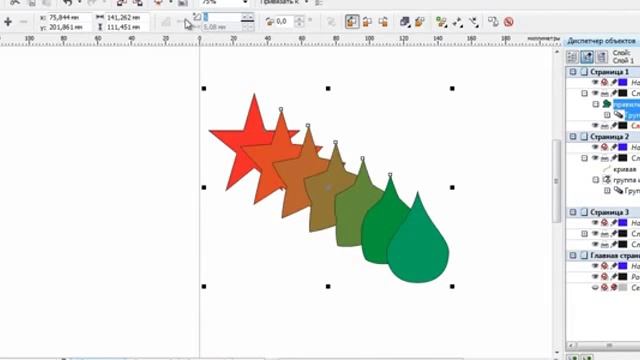This screenshot has height=360, width=640.
Task: Open more blend options
Action: pos(441,22)
